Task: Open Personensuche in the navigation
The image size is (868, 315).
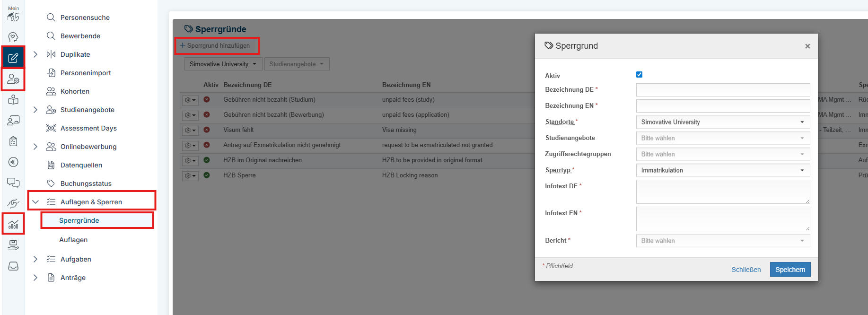Action: tap(85, 17)
